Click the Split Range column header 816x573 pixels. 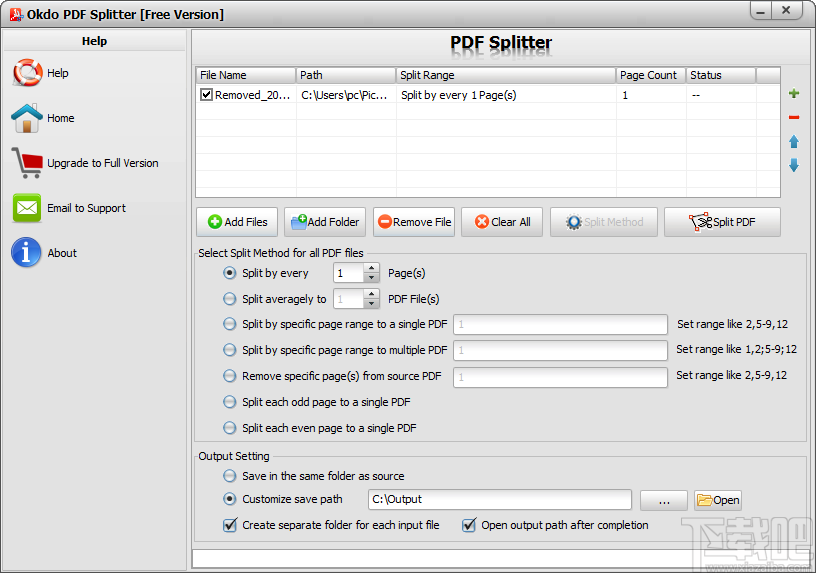(x=505, y=75)
